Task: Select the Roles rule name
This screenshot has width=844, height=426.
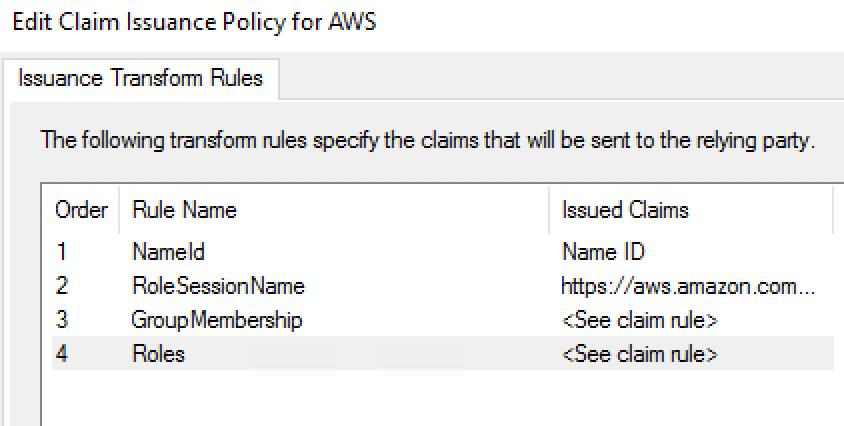Action: pyautogui.click(x=158, y=354)
